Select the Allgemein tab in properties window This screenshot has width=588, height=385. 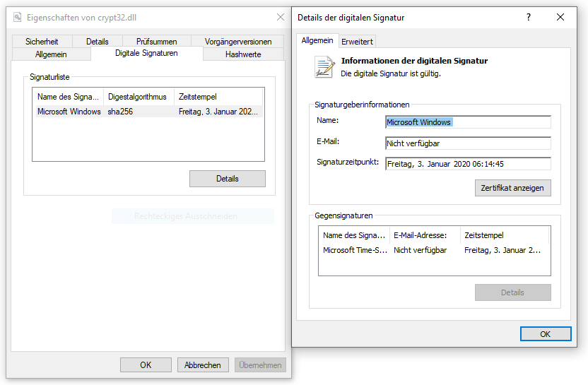tap(51, 54)
